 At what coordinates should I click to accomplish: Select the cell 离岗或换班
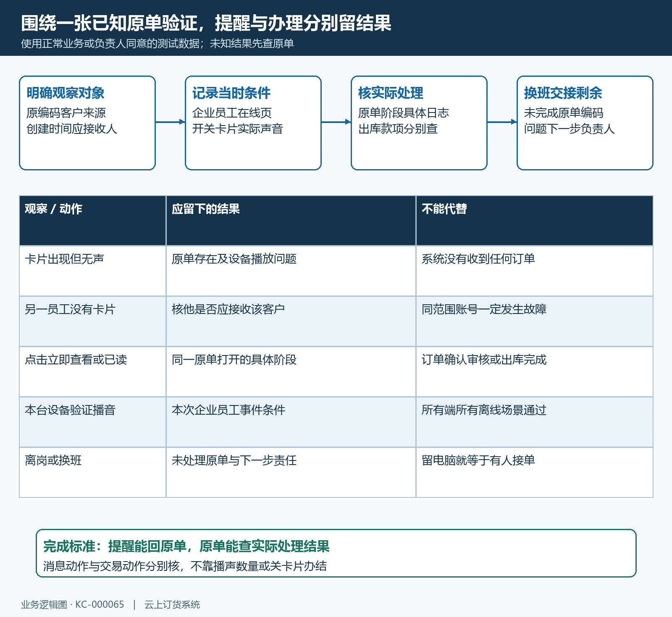92,472
